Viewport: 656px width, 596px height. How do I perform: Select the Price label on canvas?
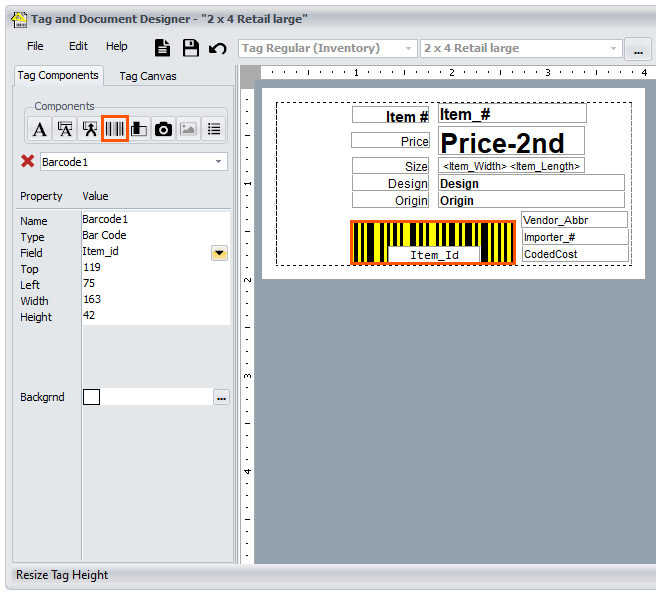390,141
